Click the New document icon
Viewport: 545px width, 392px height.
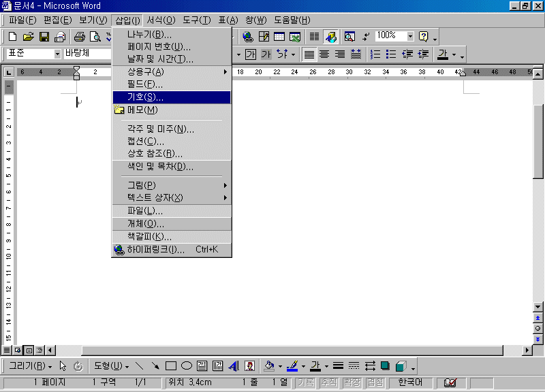tap(12, 37)
